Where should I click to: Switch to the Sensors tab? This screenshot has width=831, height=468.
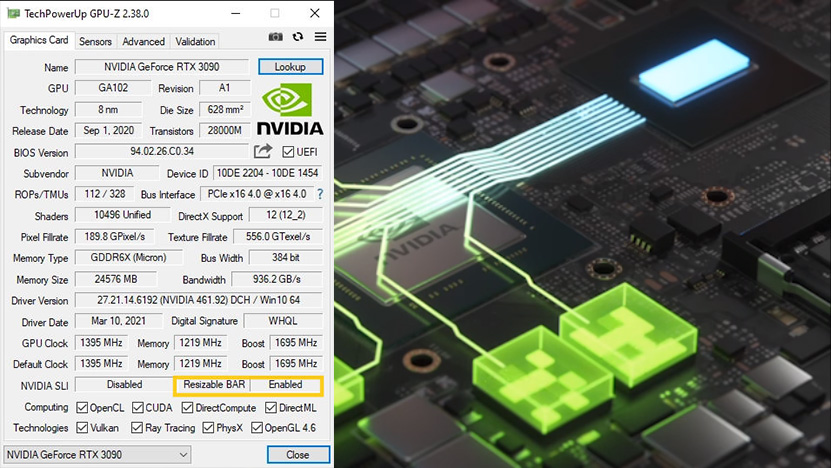point(95,41)
